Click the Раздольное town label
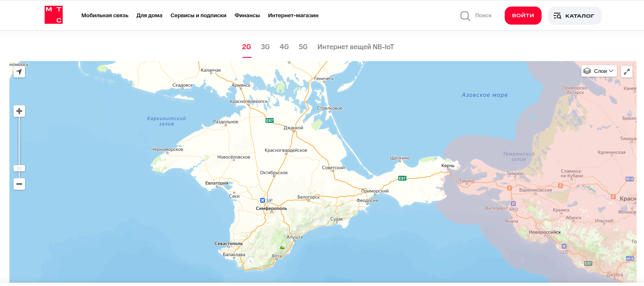Viewport: 644px width, 286px height. click(x=226, y=122)
